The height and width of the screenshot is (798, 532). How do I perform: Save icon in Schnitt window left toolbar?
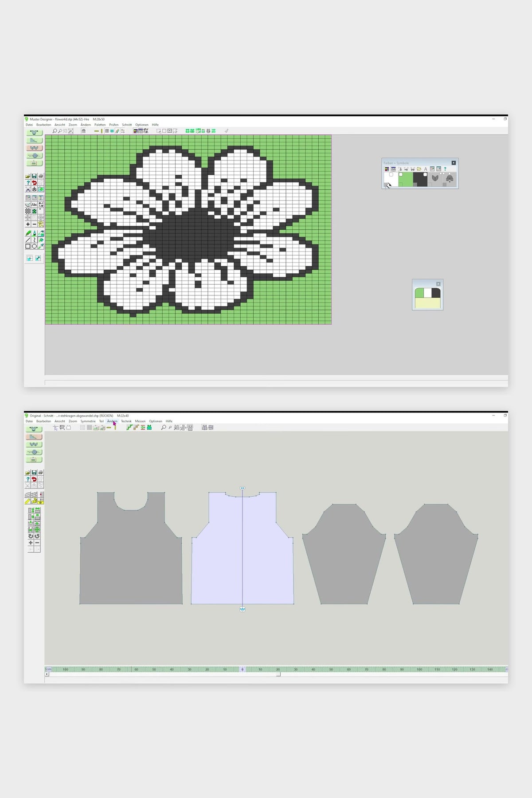tap(34, 472)
